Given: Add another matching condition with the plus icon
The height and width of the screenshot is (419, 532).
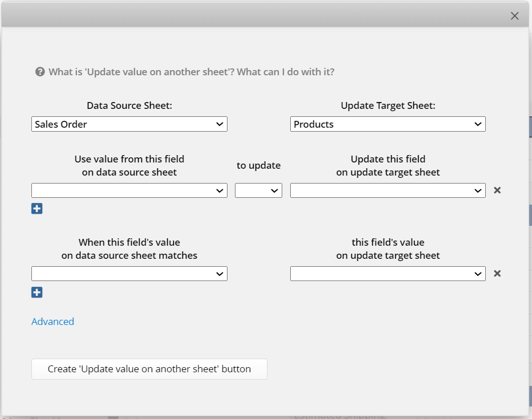Looking at the screenshot, I should pyautogui.click(x=37, y=292).
